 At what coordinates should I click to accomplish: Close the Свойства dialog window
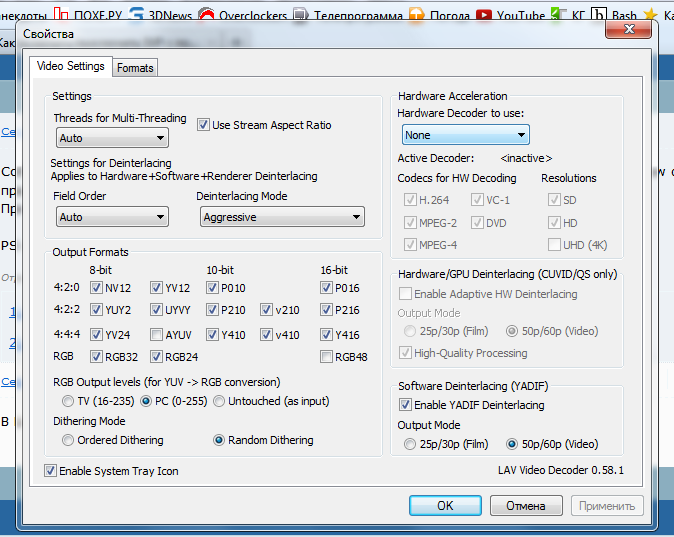(630, 33)
